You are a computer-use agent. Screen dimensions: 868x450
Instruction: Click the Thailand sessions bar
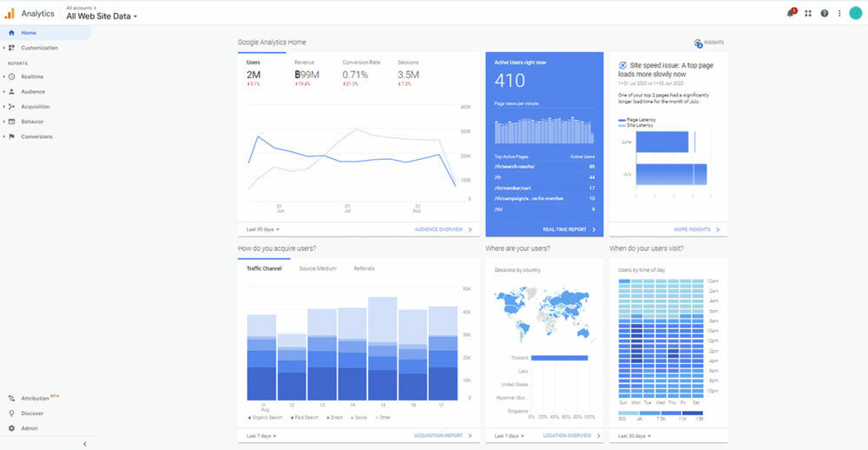click(x=559, y=358)
